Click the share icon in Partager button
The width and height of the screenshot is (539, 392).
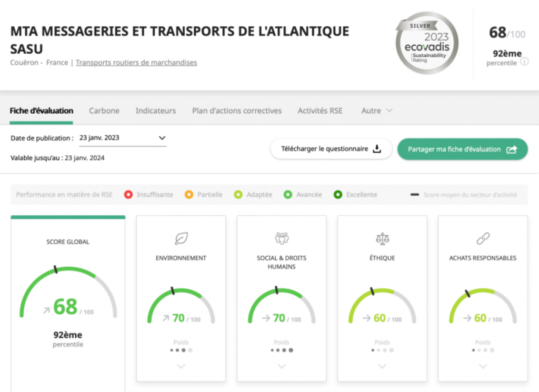(512, 149)
